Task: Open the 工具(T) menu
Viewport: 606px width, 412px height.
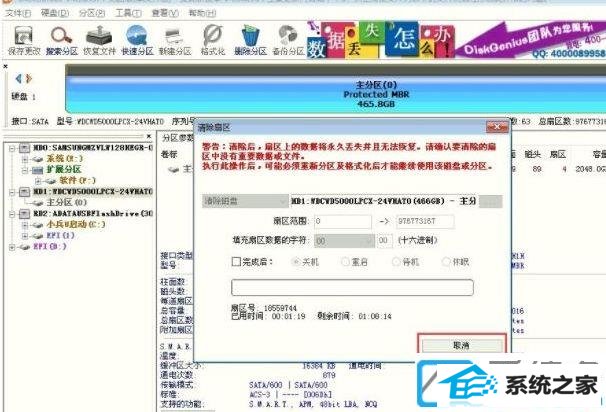Action: pos(128,13)
